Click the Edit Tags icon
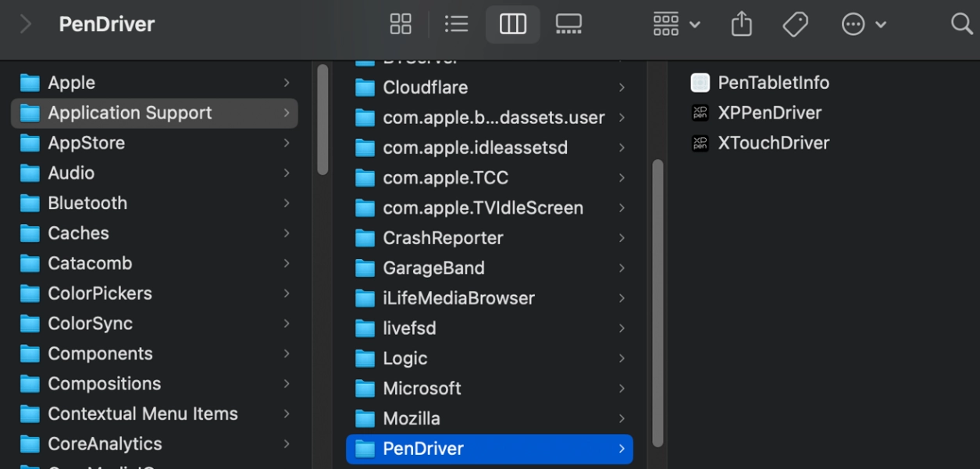 point(795,24)
